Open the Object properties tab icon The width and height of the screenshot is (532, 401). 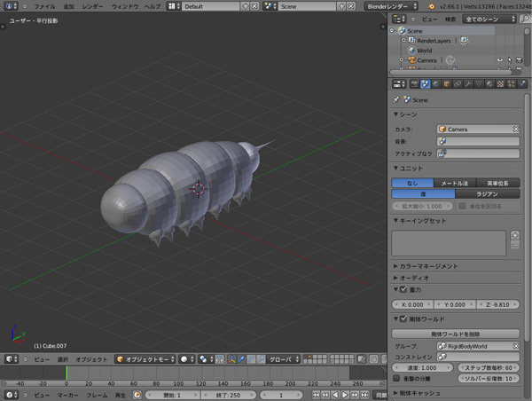point(447,83)
